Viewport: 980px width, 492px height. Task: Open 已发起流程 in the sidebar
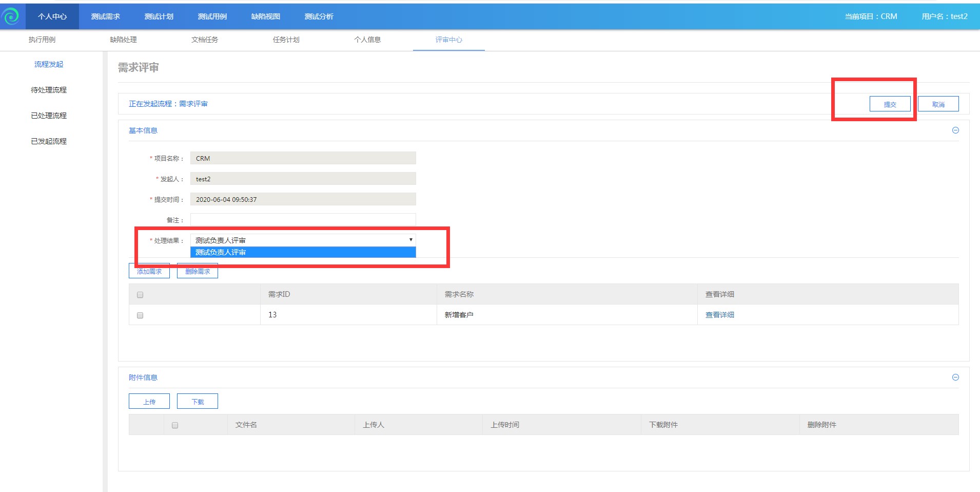(49, 141)
